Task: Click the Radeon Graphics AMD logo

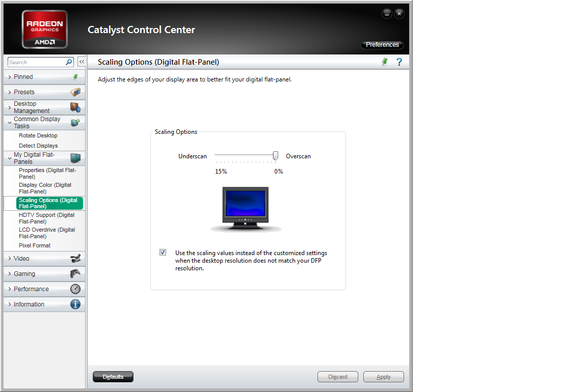Action: (x=44, y=29)
